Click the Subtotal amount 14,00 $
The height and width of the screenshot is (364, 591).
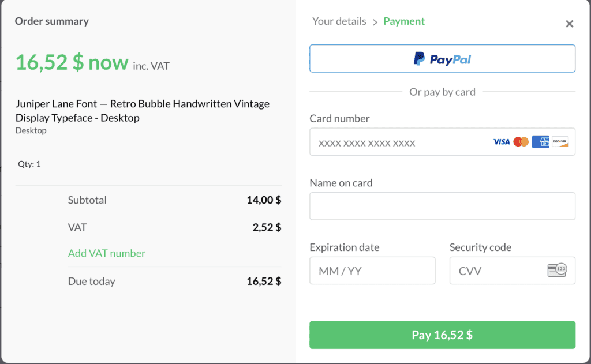264,200
